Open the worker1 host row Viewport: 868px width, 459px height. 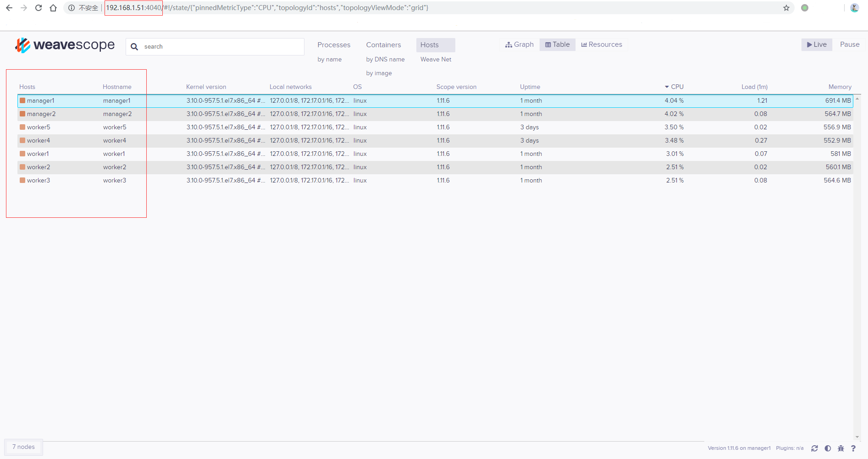[x=435, y=154]
